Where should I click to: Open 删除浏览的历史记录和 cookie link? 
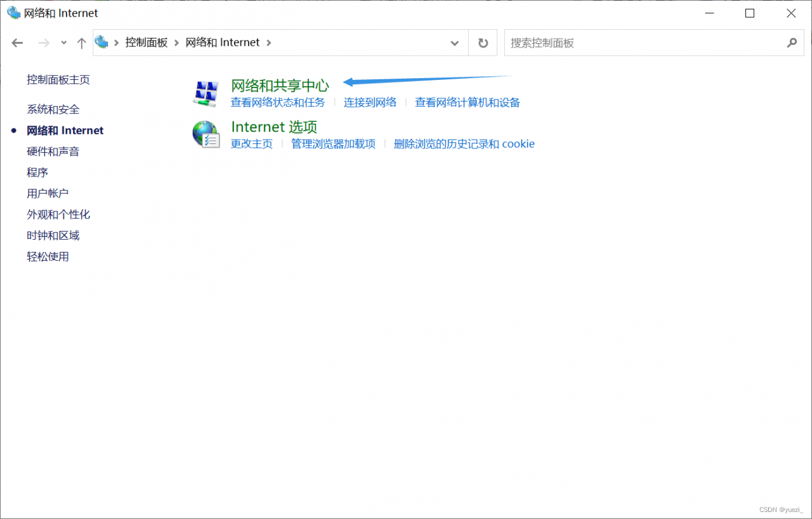click(x=464, y=144)
